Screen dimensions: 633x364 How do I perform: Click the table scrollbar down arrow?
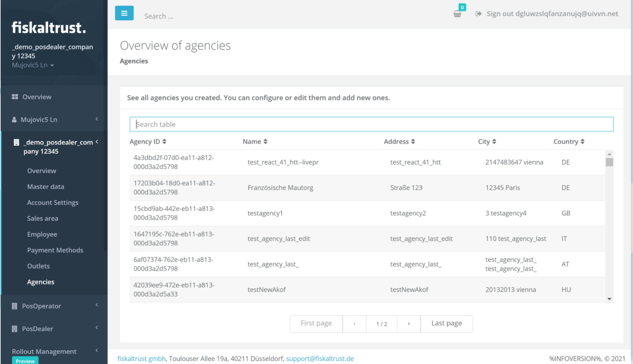(609, 299)
